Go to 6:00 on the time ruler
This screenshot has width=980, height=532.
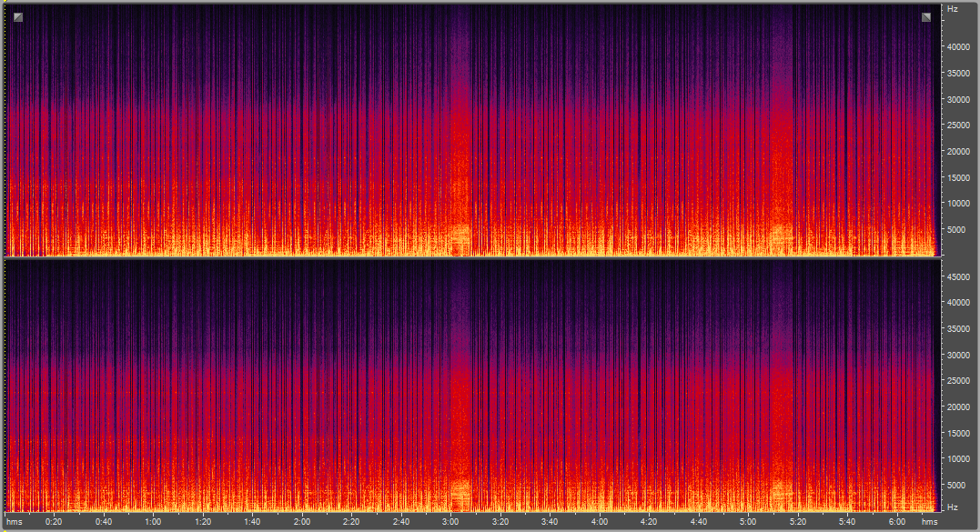pyautogui.click(x=897, y=522)
